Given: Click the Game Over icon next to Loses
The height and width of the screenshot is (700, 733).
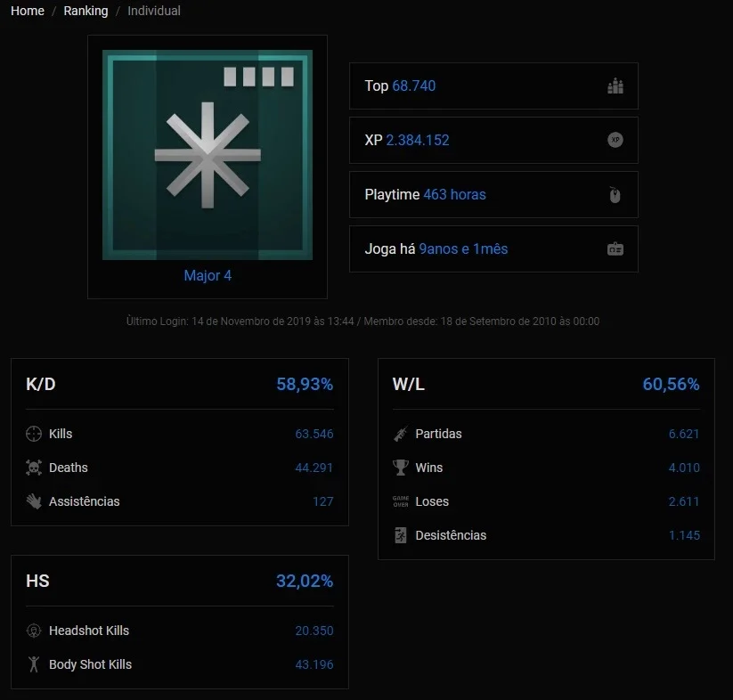Looking at the screenshot, I should coord(401,501).
